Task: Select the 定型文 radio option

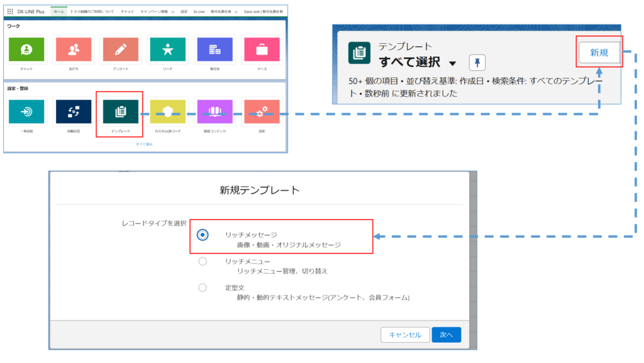Action: [x=203, y=288]
